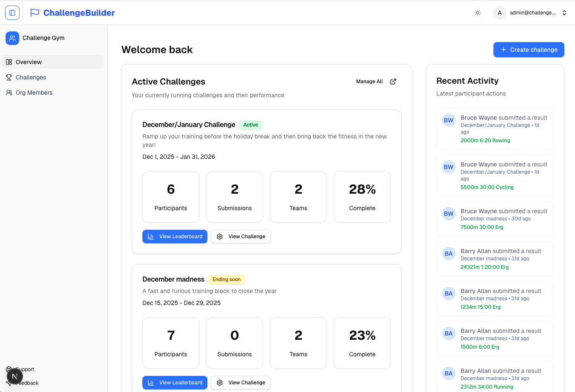
Task: Open the admin account dropdown
Action: pos(564,13)
